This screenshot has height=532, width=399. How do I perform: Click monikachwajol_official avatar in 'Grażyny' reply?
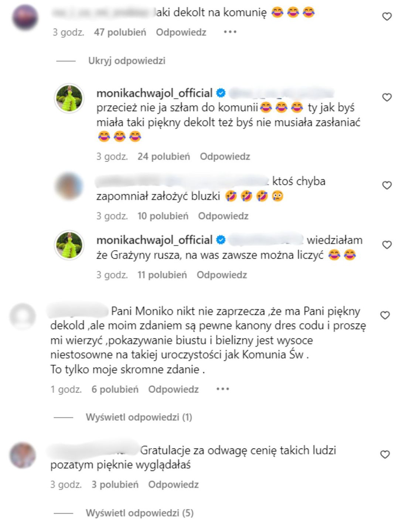coord(69,245)
